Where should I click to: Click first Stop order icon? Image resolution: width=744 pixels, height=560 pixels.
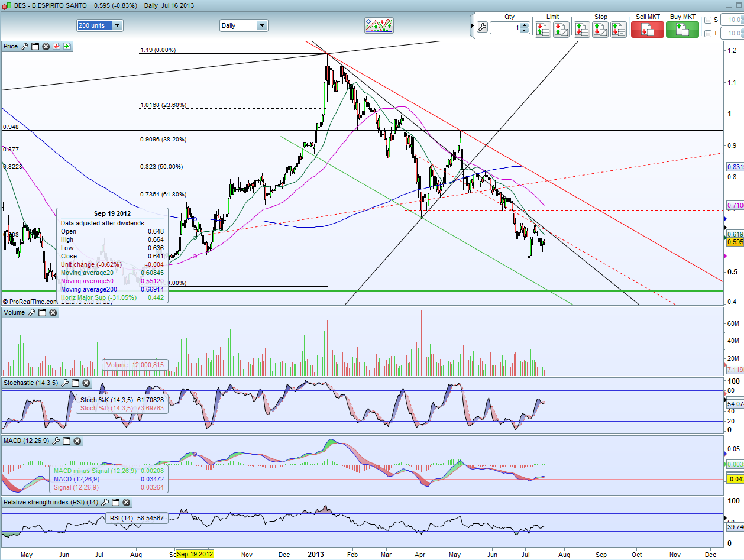pos(582,28)
